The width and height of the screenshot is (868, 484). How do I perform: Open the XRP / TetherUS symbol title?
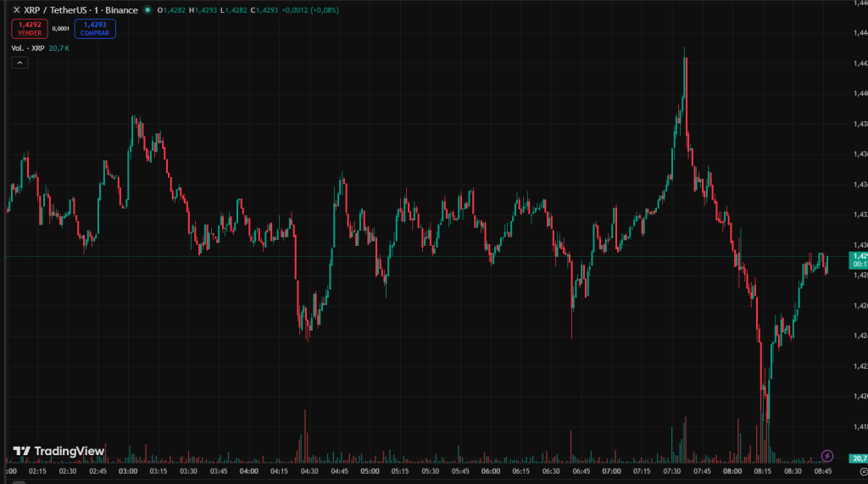pyautogui.click(x=81, y=10)
